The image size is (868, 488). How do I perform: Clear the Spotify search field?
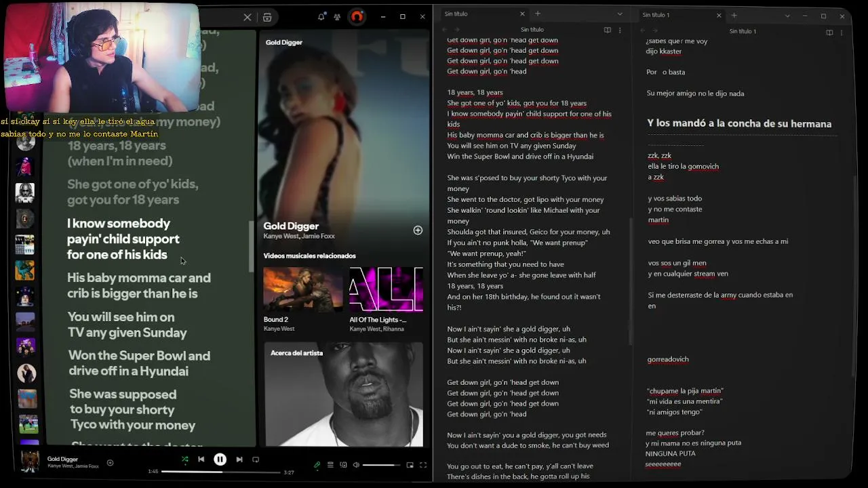point(248,17)
